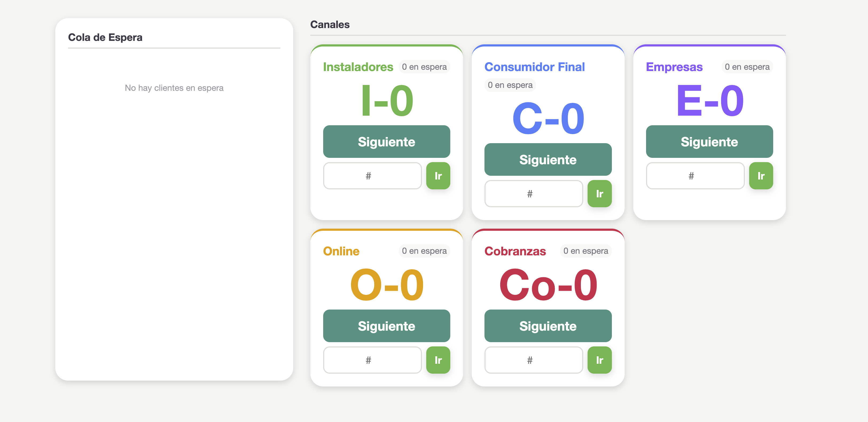Click the Cola de Espera panel heading
The image size is (868, 422).
(105, 37)
